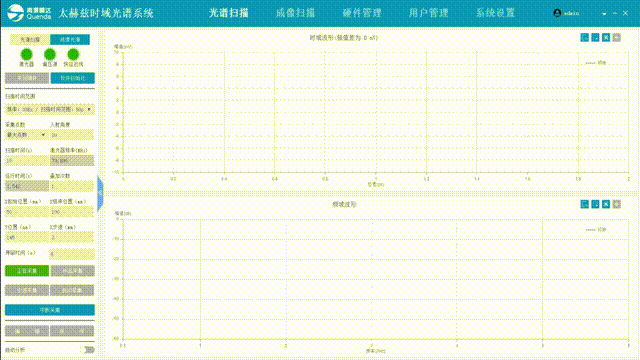Click the X起始位置(mm) input field
Screen dimensions: 640x360
[x=27, y=212]
